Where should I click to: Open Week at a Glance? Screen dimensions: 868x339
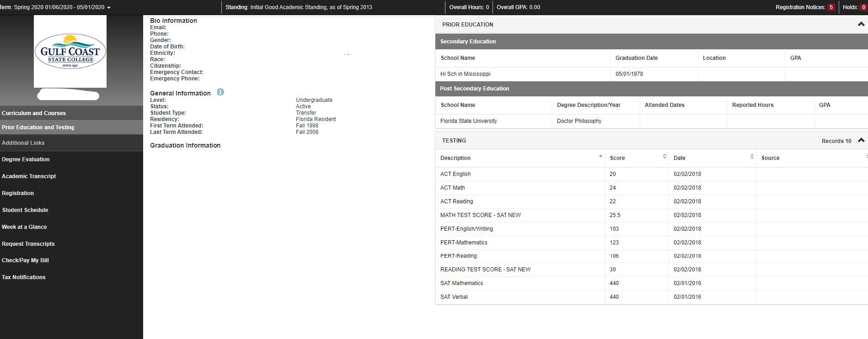click(24, 227)
